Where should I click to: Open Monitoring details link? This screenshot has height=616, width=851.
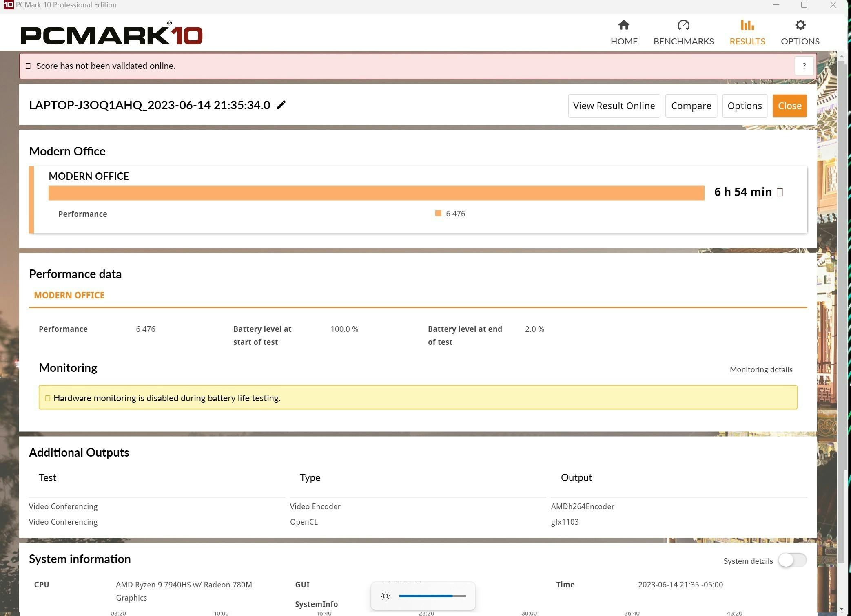coord(761,369)
